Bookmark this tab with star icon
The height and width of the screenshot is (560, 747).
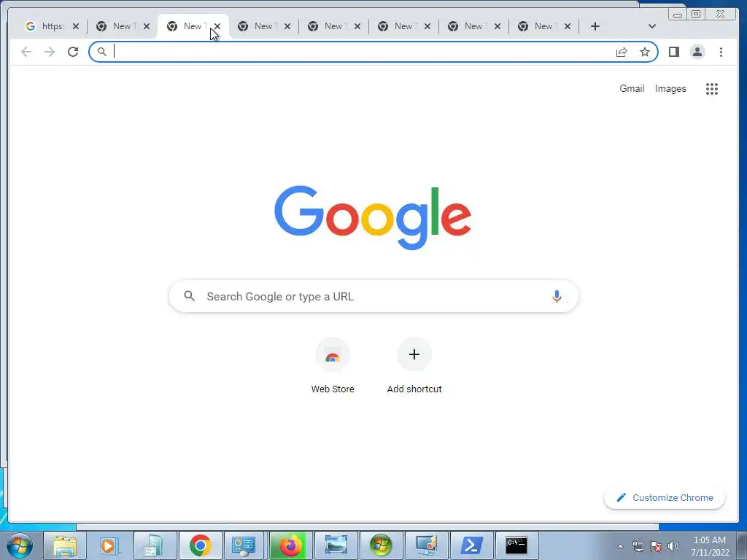(x=645, y=52)
